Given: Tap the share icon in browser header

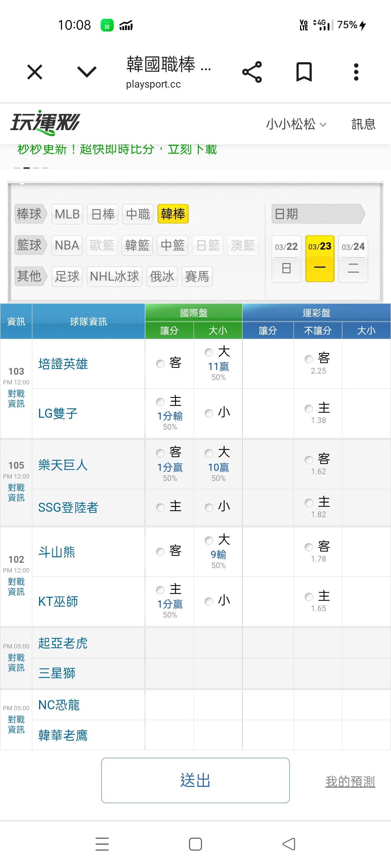Looking at the screenshot, I should coord(252,72).
